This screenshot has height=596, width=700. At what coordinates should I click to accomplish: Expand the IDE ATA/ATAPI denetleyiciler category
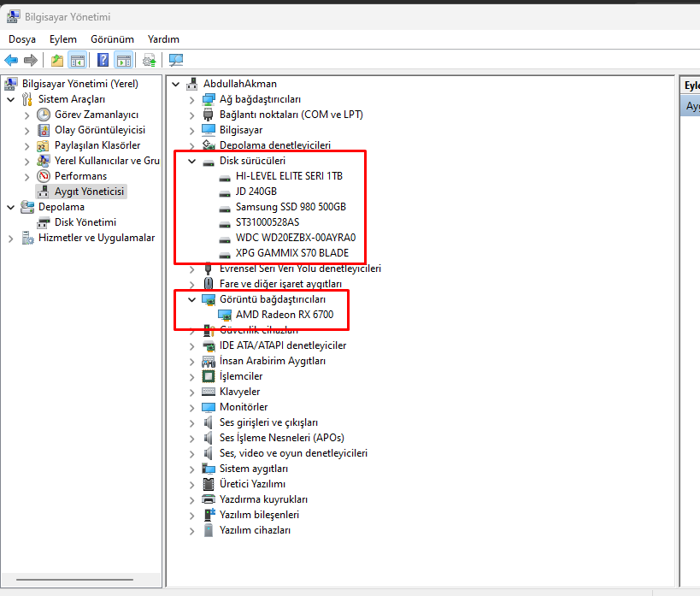click(192, 346)
